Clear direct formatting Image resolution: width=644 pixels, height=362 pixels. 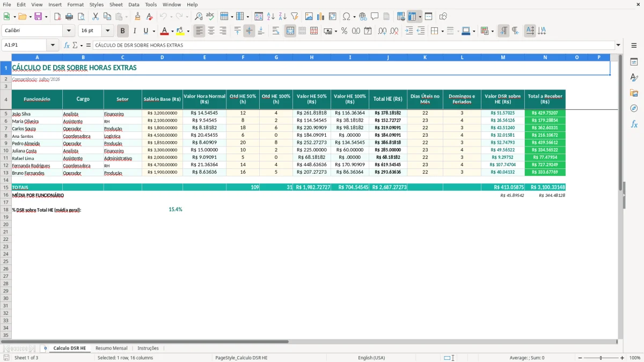pos(149,17)
